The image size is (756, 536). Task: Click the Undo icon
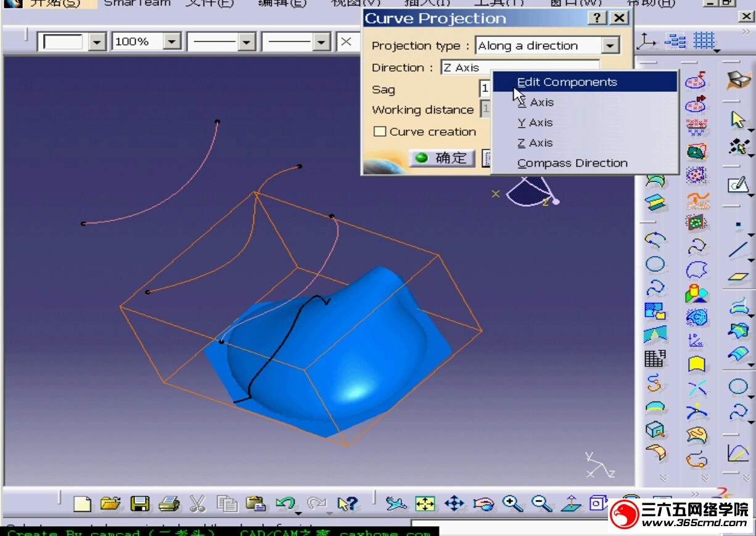(x=285, y=503)
